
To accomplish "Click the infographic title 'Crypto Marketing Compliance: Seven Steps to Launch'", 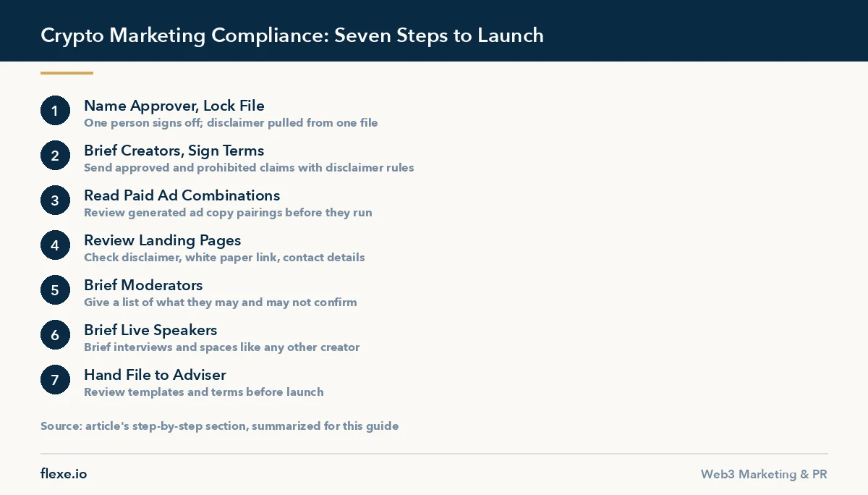I will tap(292, 35).
